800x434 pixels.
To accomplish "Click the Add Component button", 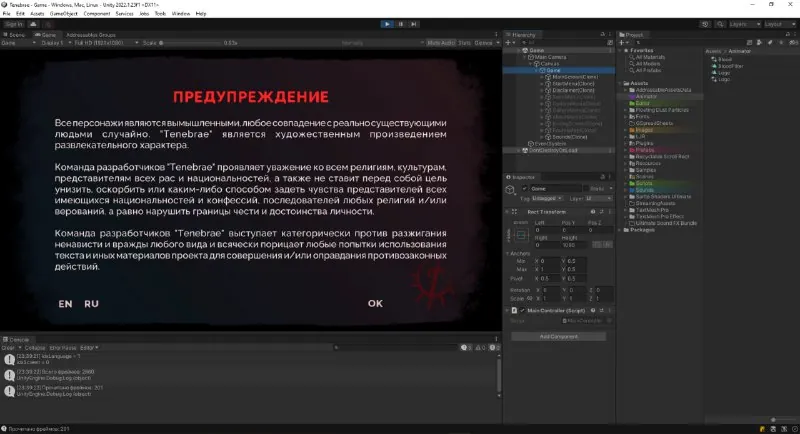I will point(559,337).
